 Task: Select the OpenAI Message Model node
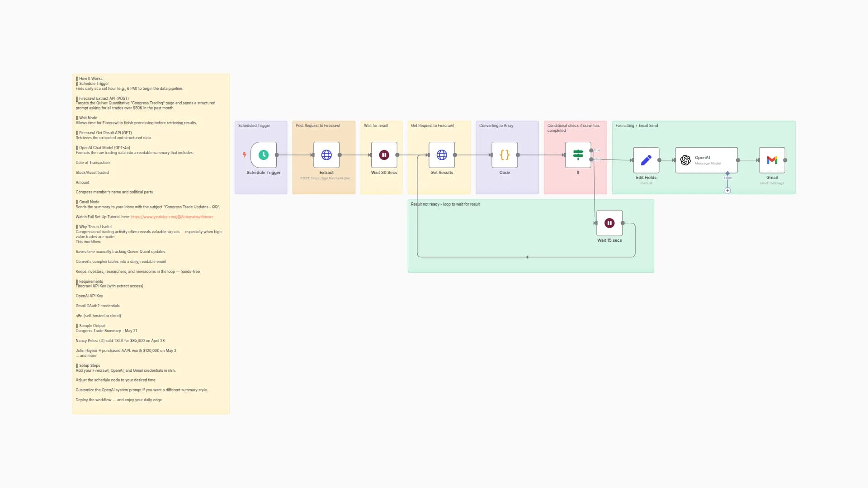(706, 160)
